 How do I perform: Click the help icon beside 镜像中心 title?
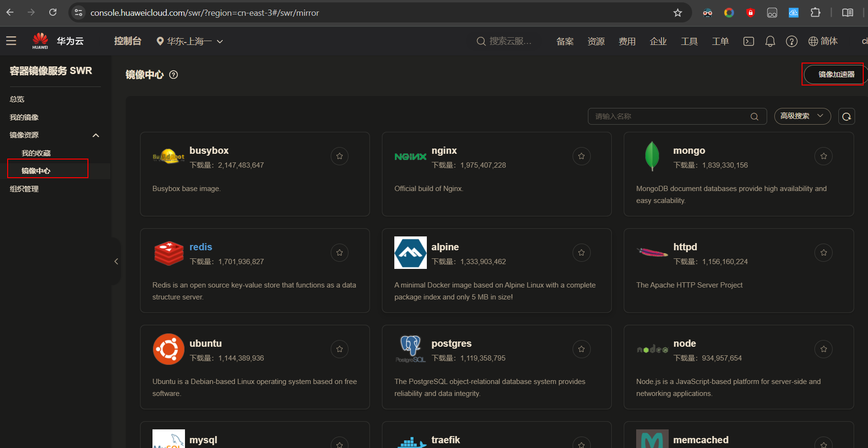pos(174,75)
